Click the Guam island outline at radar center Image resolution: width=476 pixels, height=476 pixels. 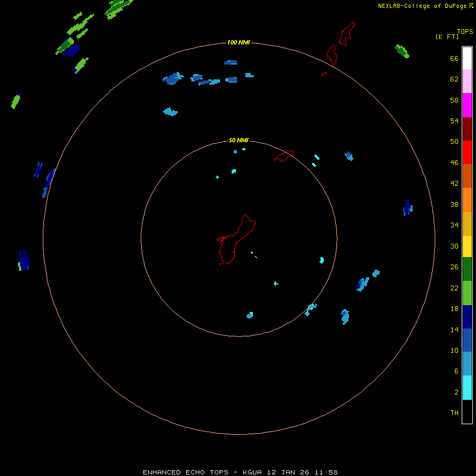point(236,240)
